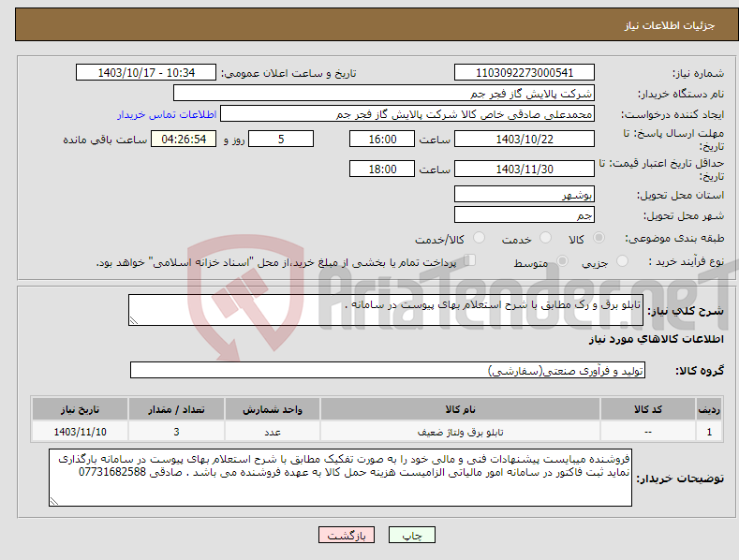
Task: Click the request creator field محمدعلی صادقی
Action: [407, 114]
